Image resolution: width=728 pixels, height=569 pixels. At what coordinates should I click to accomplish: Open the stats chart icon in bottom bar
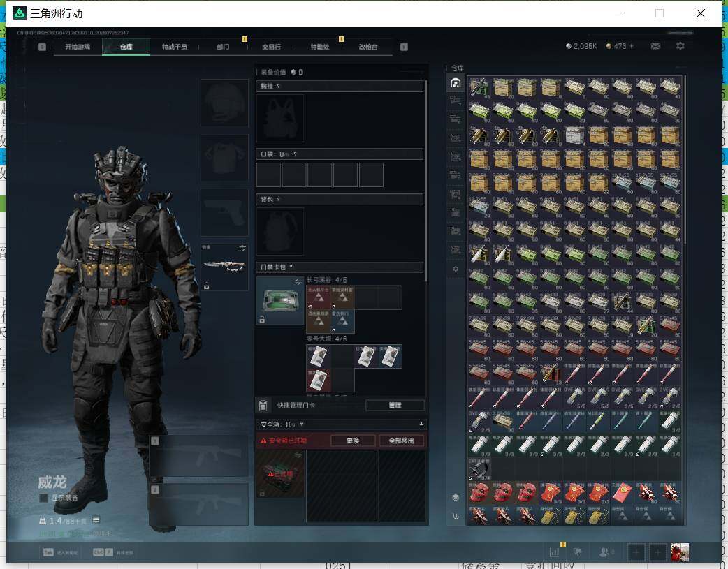click(554, 552)
